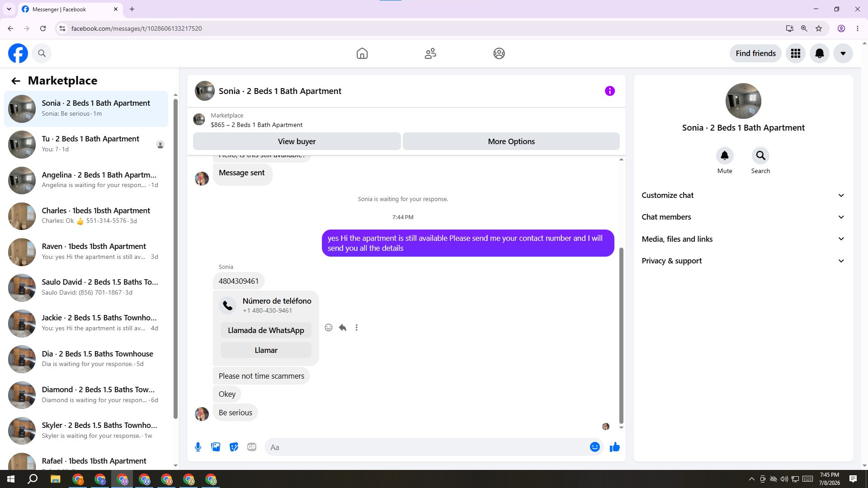Open File Explorer on taskbar

[x=55, y=479]
